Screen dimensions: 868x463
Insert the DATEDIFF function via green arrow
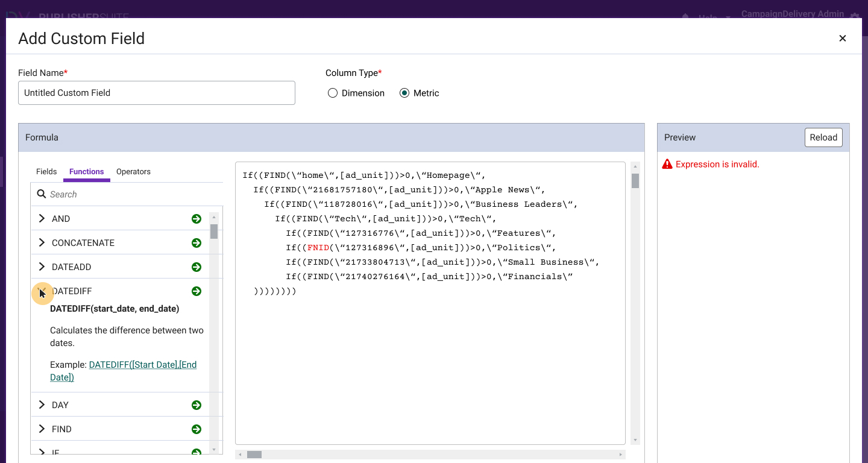196,291
